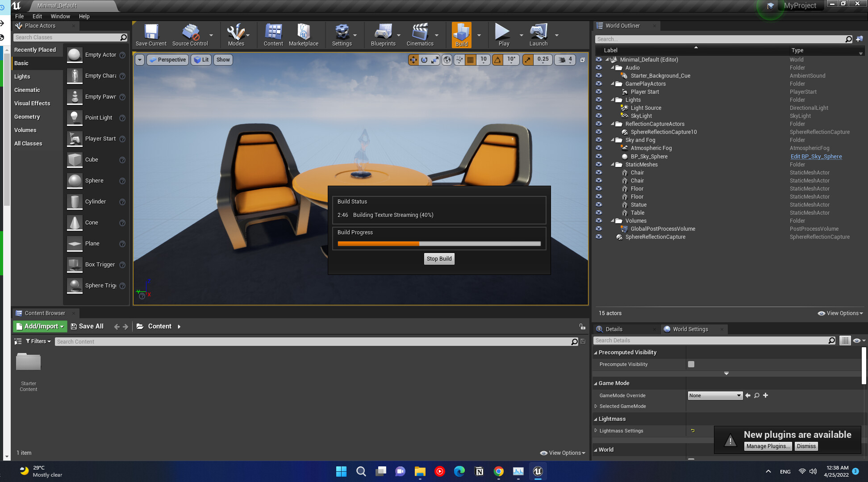Click the Stop Build button
Screen dimensions: 868x482
point(439,259)
